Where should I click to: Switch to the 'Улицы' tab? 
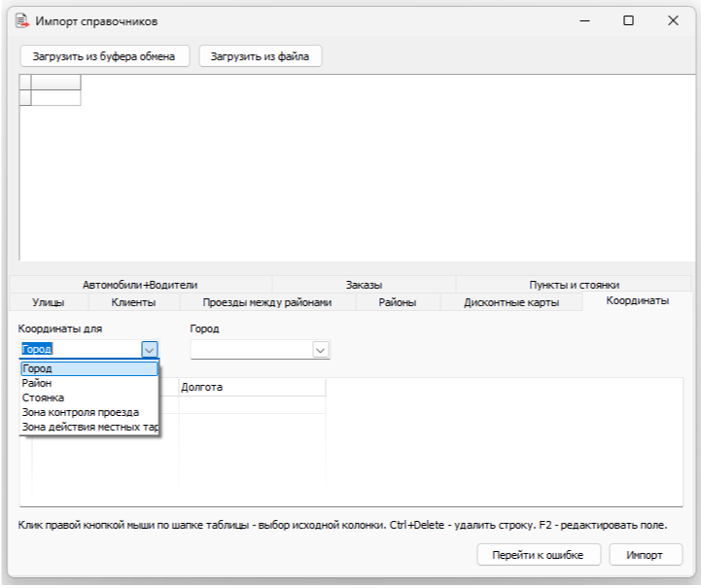click(49, 302)
